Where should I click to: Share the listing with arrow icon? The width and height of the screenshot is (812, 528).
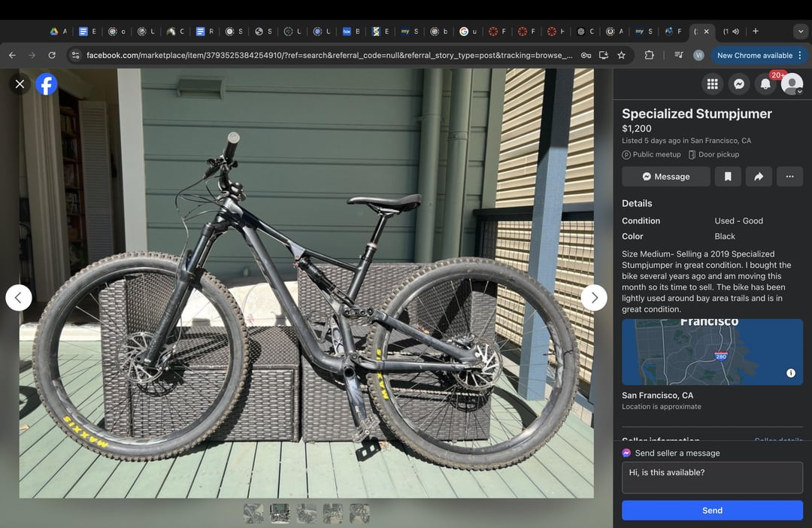(759, 177)
